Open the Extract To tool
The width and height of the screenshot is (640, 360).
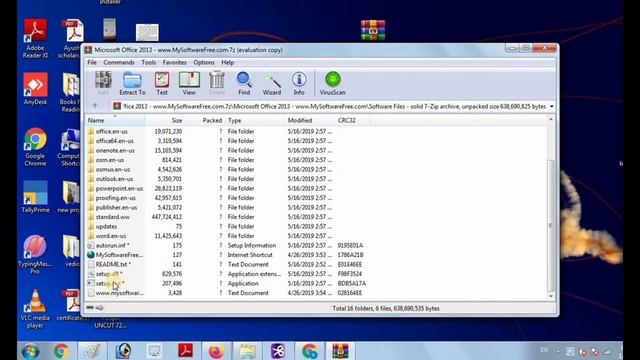coord(132,84)
